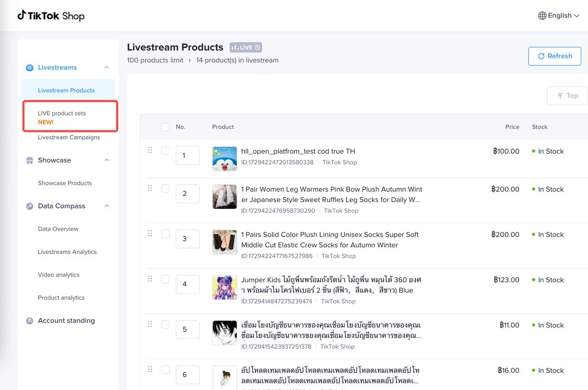Image resolution: width=588 pixels, height=390 pixels.
Task: Collapse the Data Compass section chevron
Action: pos(107,206)
